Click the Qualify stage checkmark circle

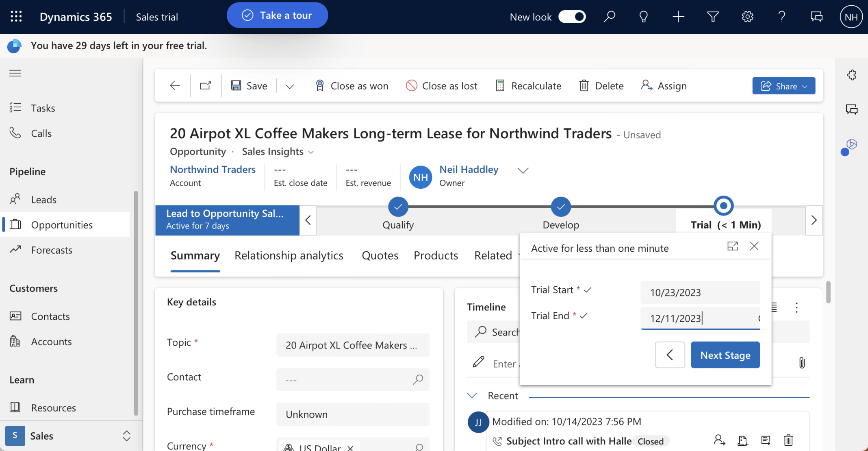pyautogui.click(x=398, y=207)
